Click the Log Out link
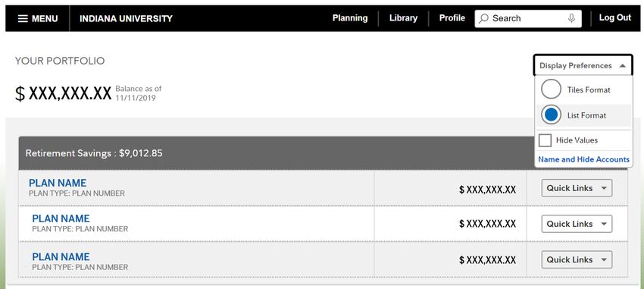The height and width of the screenshot is (289, 644). [x=615, y=17]
